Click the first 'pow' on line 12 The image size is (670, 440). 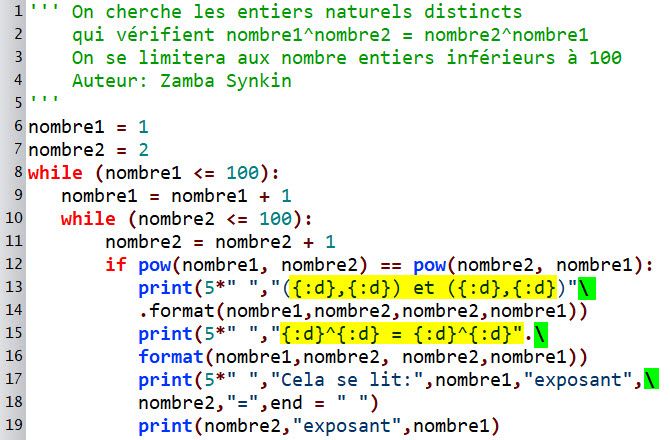(155, 266)
